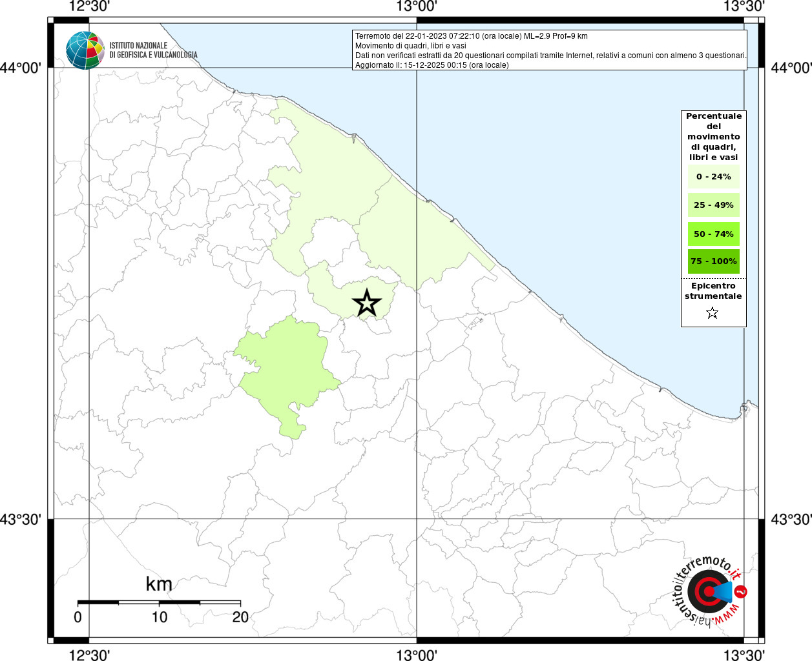Click the star symbol in the legend

pyautogui.click(x=712, y=313)
